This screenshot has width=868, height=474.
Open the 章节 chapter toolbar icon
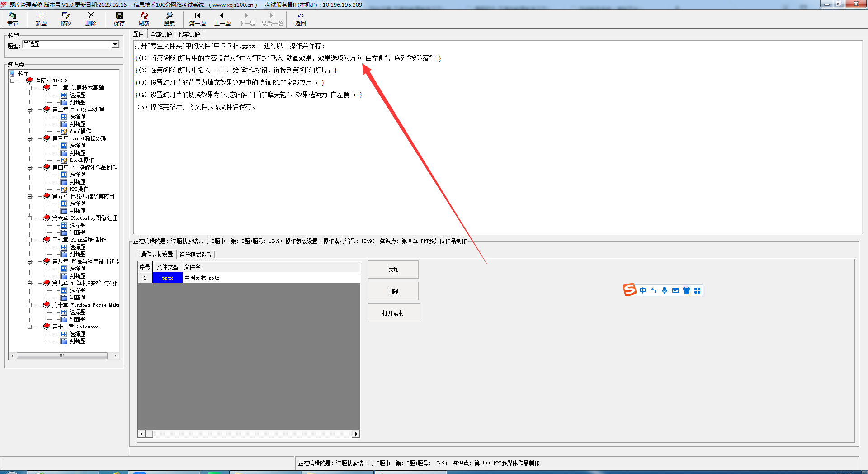click(13, 19)
